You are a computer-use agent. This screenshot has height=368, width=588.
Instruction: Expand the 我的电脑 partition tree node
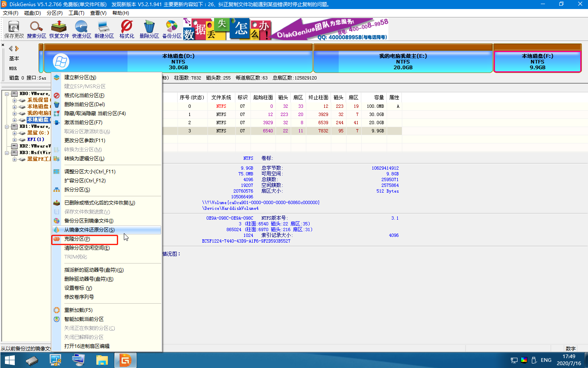pyautogui.click(x=14, y=114)
